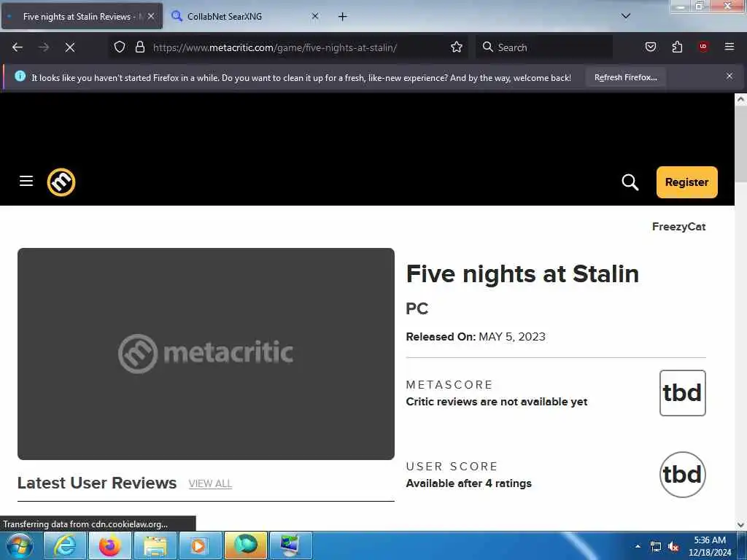
Task: Click Released On: MAY 5, 2023 text
Action: tap(476, 337)
